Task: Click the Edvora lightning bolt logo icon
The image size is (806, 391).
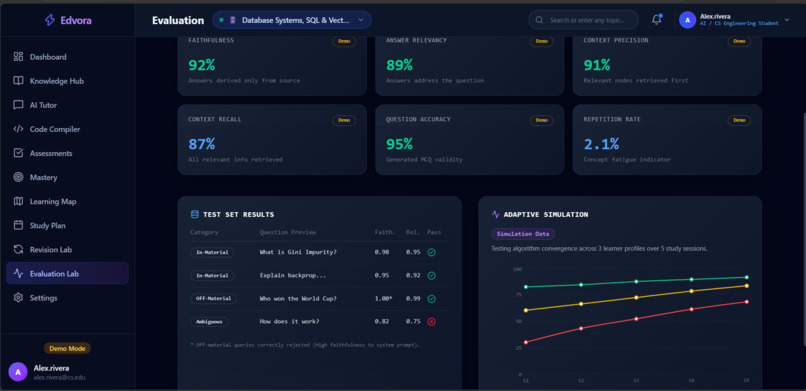Action: pos(49,20)
